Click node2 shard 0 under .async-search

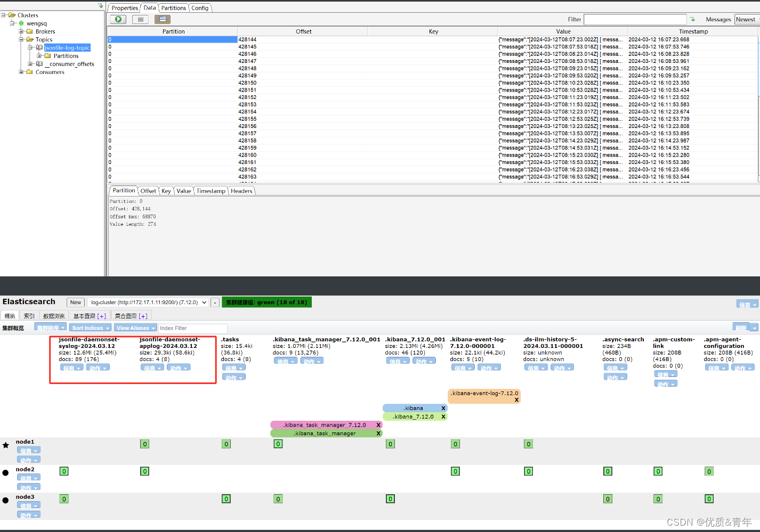coord(608,471)
